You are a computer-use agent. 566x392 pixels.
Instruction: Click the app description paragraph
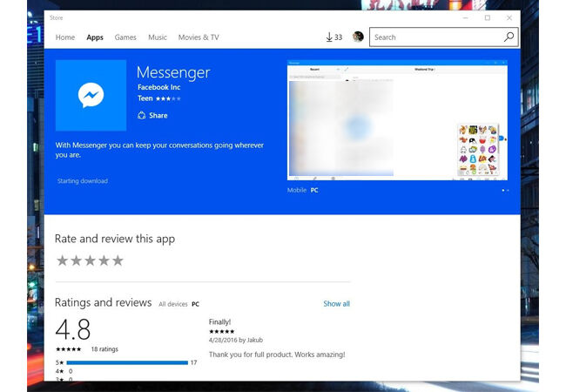click(x=159, y=150)
